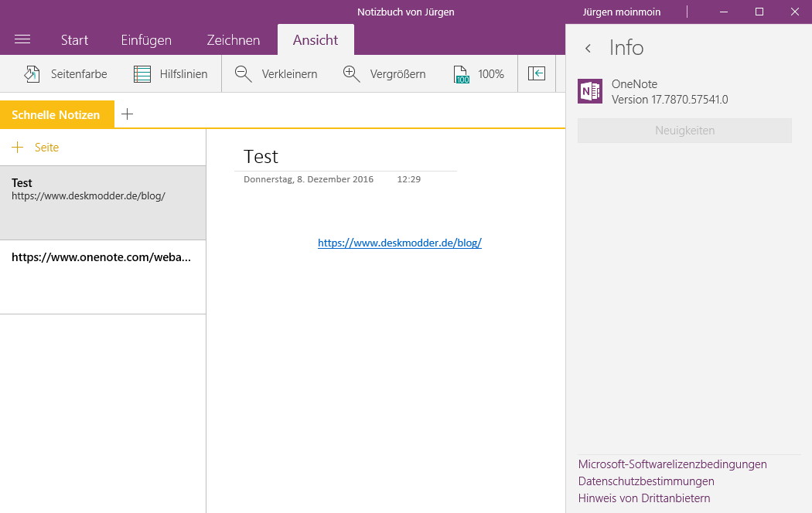Maximize the OneNote window
812x513 pixels.
coord(759,12)
